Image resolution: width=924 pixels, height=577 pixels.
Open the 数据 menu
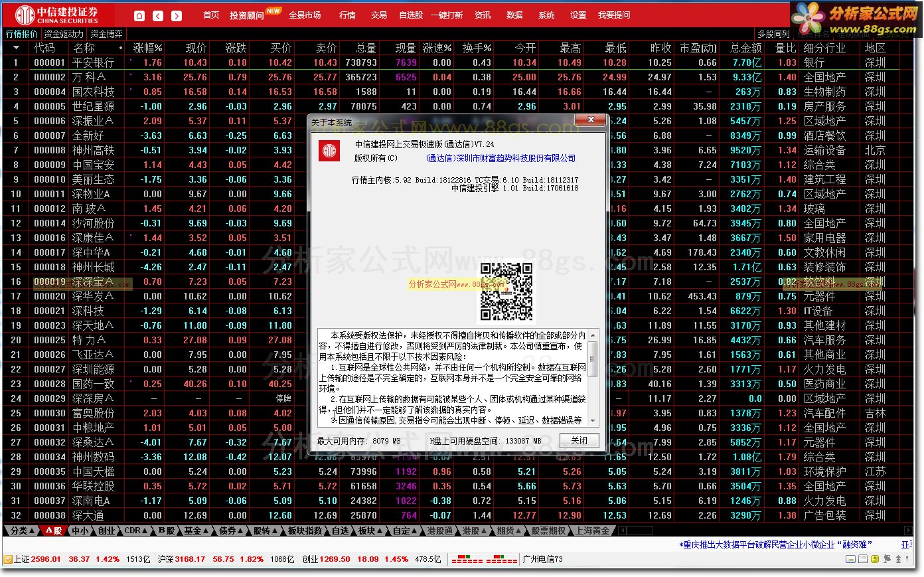coord(514,15)
